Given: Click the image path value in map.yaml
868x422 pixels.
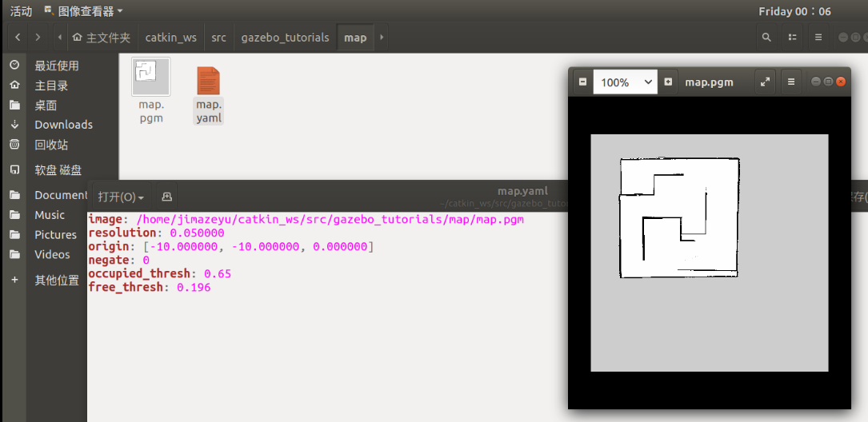Looking at the screenshot, I should pyautogui.click(x=330, y=219).
